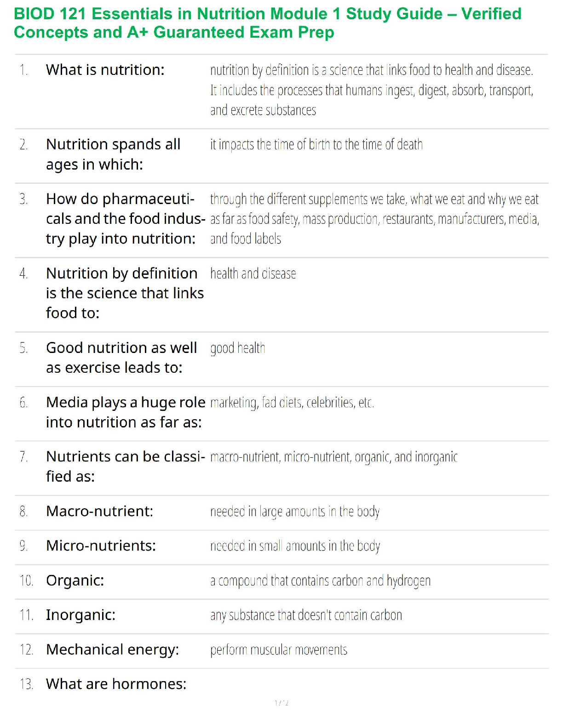
Task: Click the term "What is nutrition:"
Action: [x=105, y=70]
